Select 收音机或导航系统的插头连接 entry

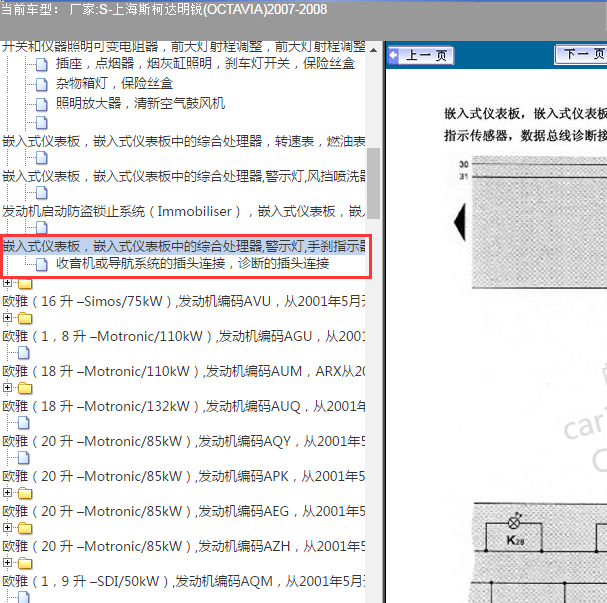pos(192,263)
